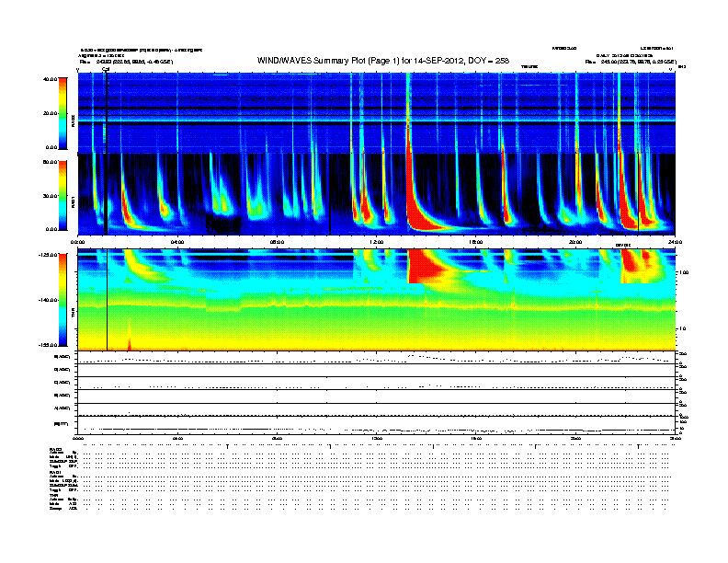
Task: Click the 08:00 tick label under RAD1 spectrogram
Action: coord(277,242)
